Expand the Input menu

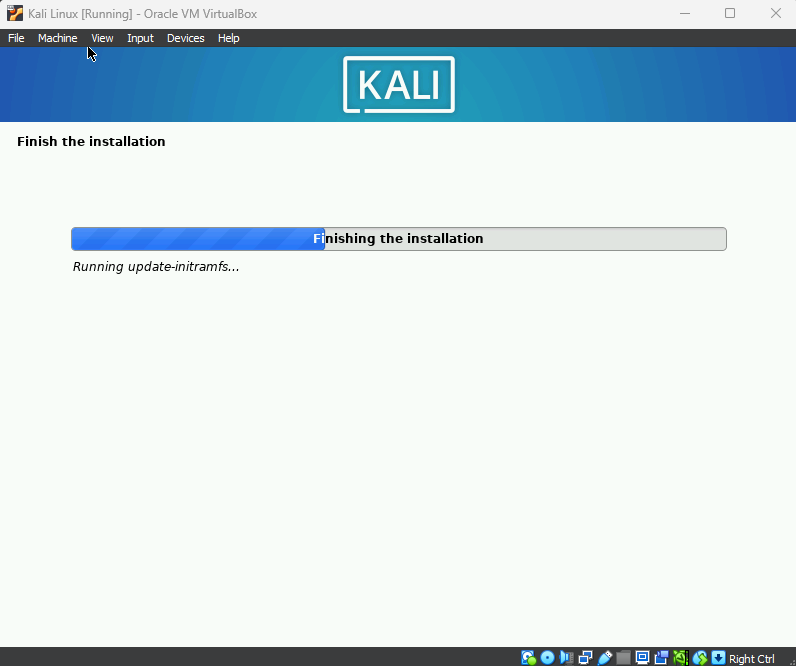[140, 38]
